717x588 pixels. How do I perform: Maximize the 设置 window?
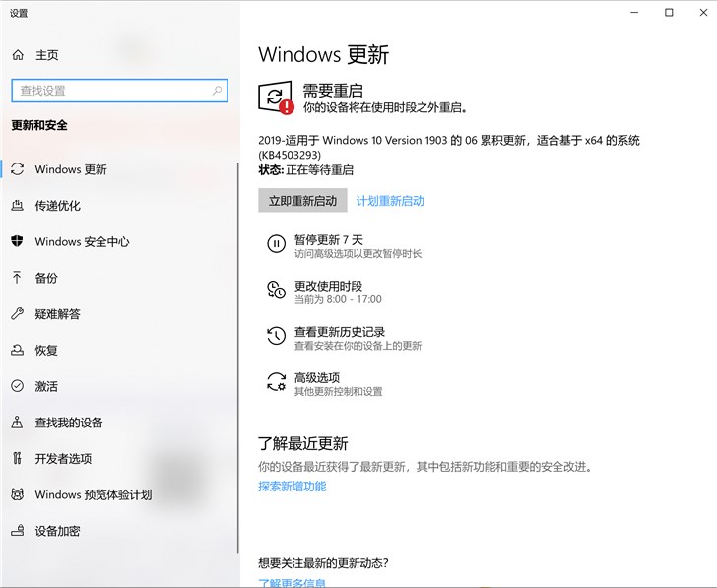click(x=669, y=13)
